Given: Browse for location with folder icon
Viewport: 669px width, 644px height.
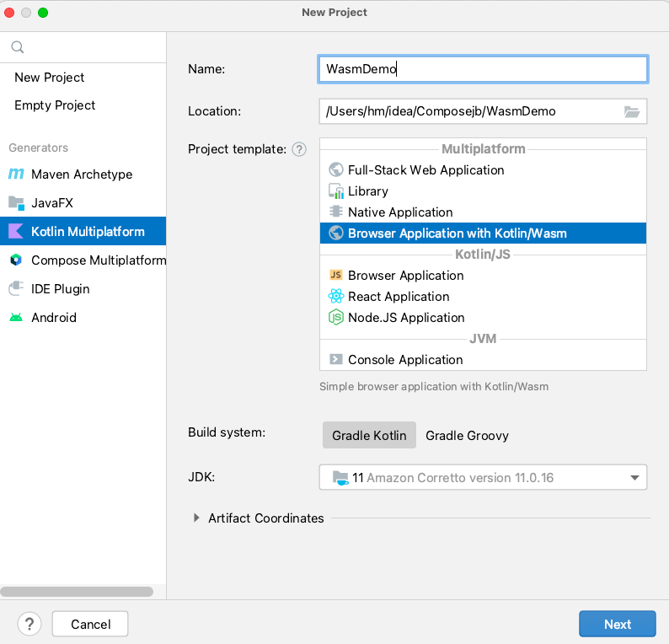Looking at the screenshot, I should tap(632, 111).
